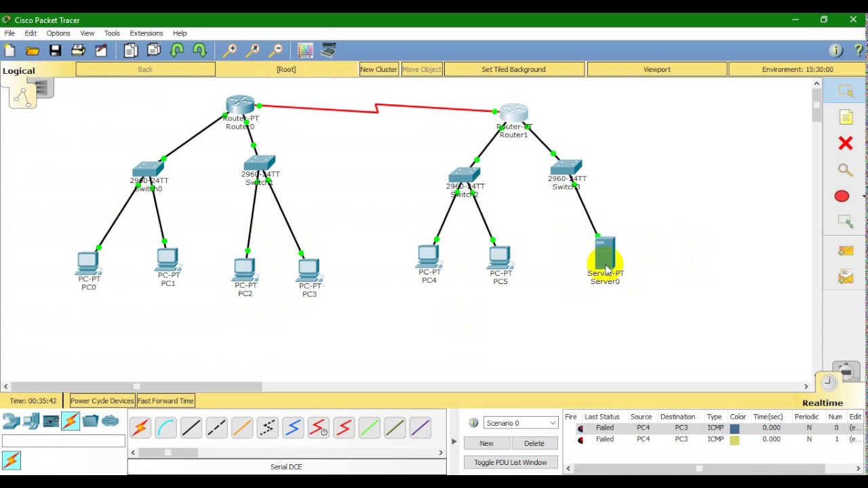Click Set Tiled Background button
Viewport: 868px width, 488px height.
(513, 69)
